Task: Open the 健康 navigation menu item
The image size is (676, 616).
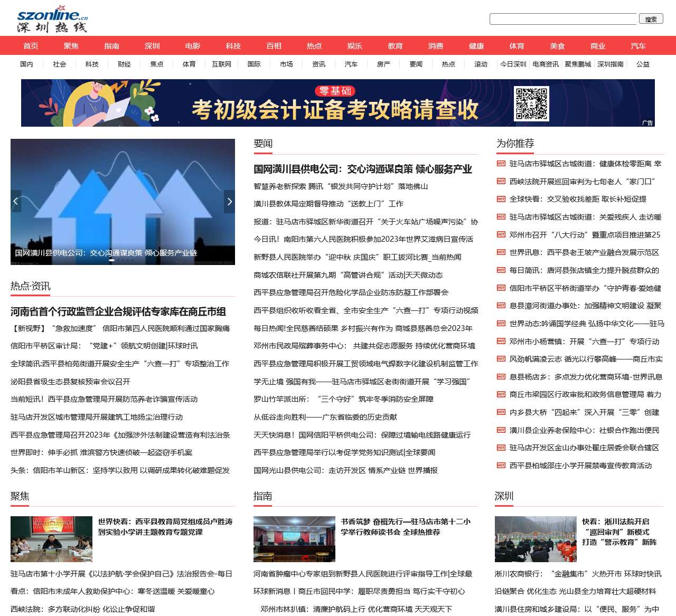Action: (x=476, y=46)
